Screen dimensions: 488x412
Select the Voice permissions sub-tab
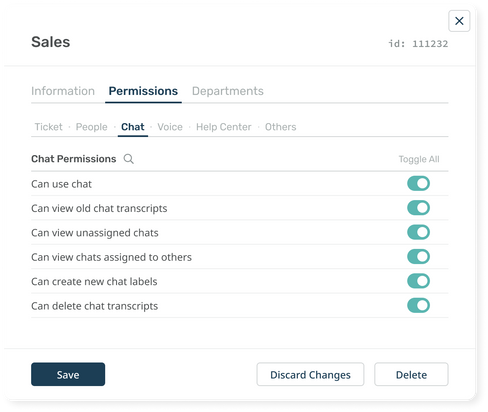(x=170, y=127)
